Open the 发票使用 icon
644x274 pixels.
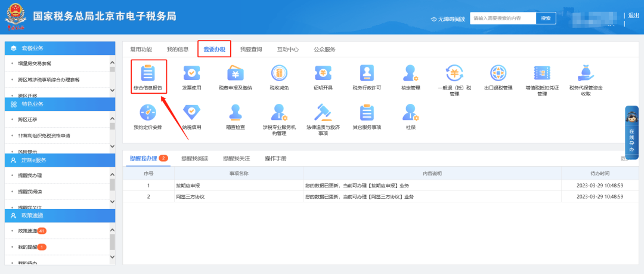tap(191, 73)
